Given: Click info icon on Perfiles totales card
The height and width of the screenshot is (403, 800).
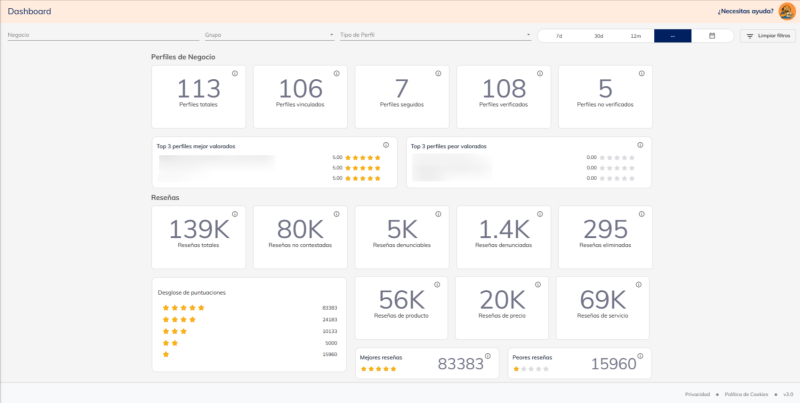Looking at the screenshot, I should tap(234, 73).
